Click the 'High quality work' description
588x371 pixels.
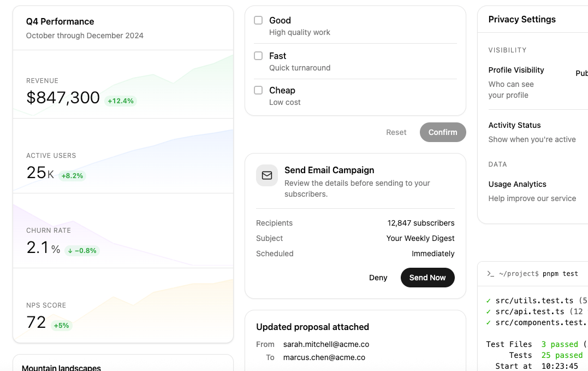click(x=300, y=32)
